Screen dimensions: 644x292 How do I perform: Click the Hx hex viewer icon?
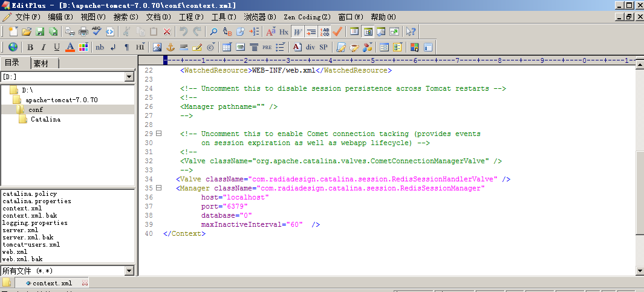[x=284, y=31]
